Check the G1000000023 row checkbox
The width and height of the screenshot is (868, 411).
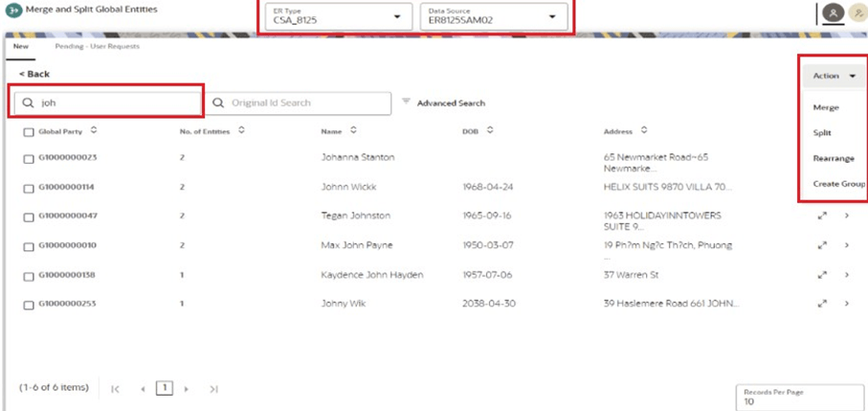point(29,160)
